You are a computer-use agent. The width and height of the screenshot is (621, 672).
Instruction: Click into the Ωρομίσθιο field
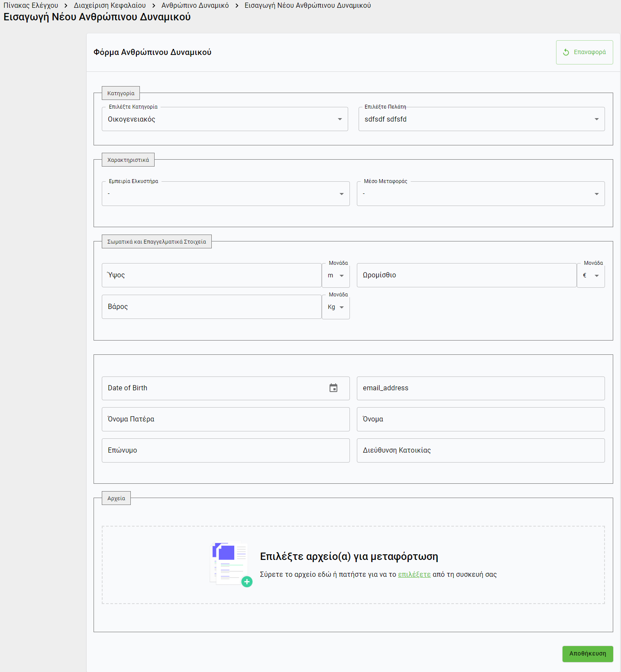466,275
